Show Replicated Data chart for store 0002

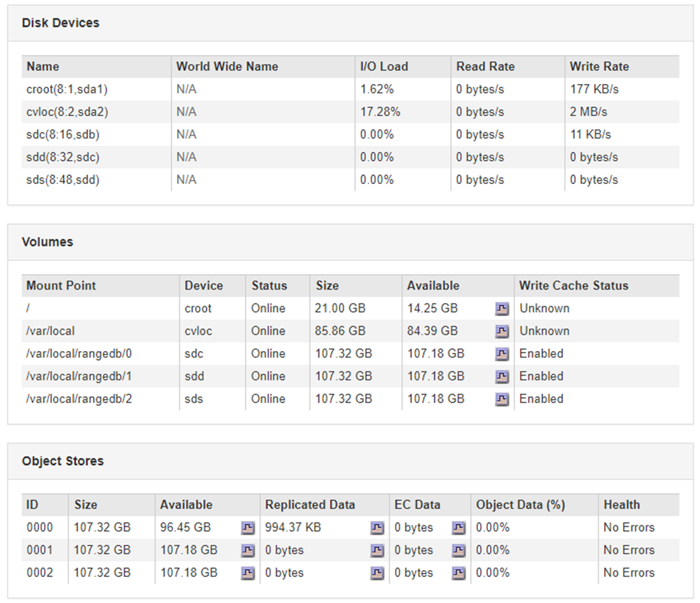click(377, 573)
